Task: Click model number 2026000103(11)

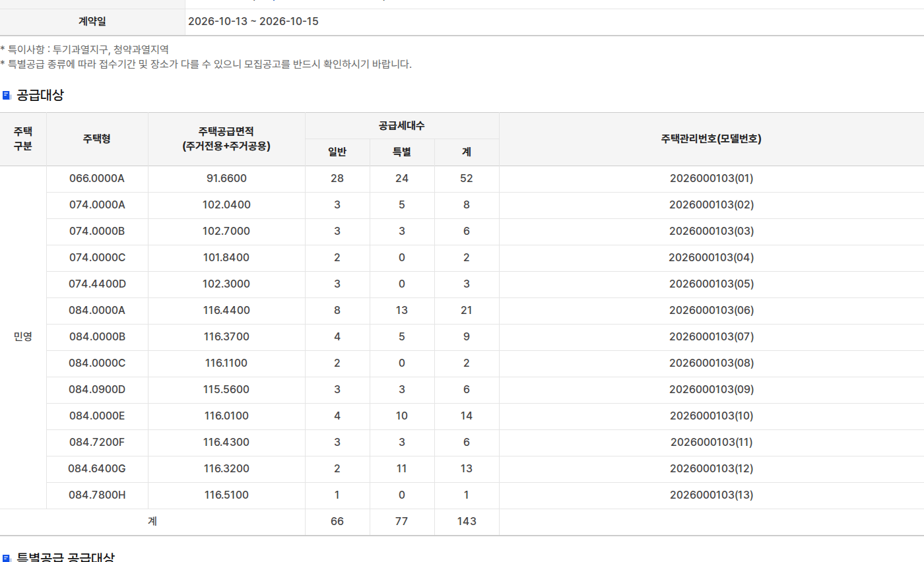Action: 711,443
